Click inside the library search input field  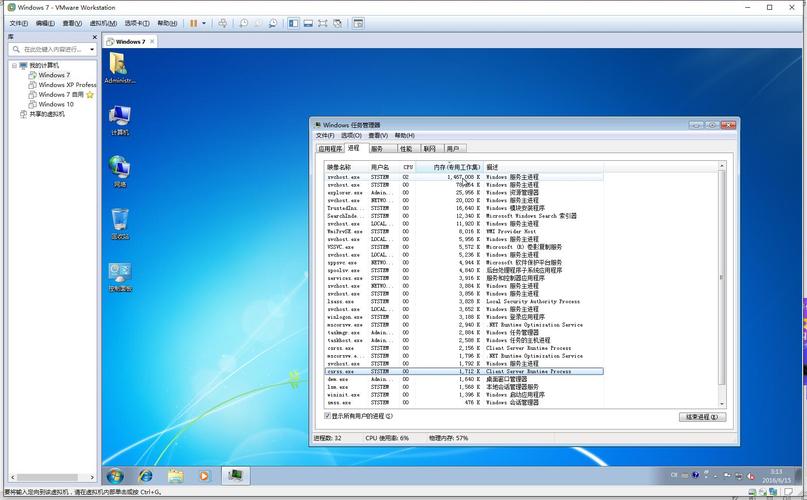48,48
